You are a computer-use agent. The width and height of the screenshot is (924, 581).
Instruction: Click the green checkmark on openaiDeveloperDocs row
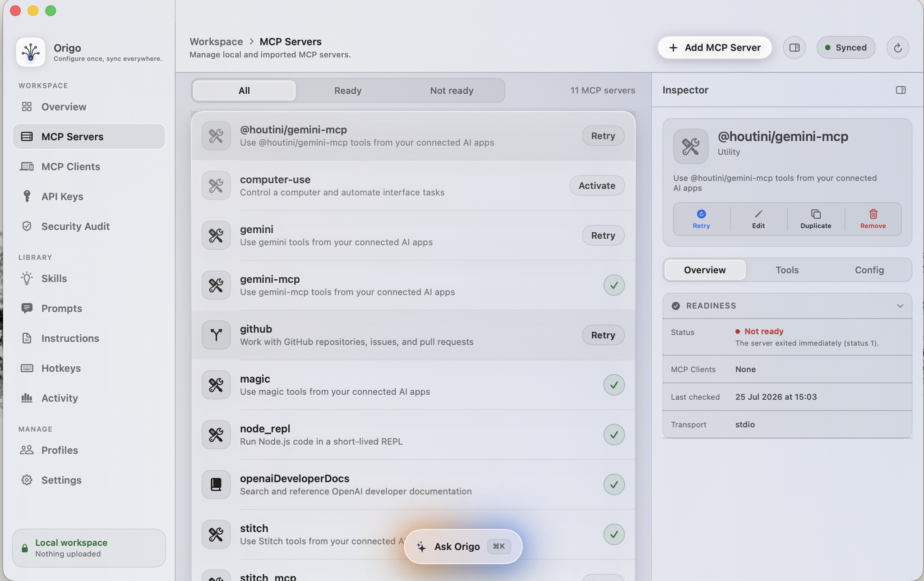coord(614,484)
